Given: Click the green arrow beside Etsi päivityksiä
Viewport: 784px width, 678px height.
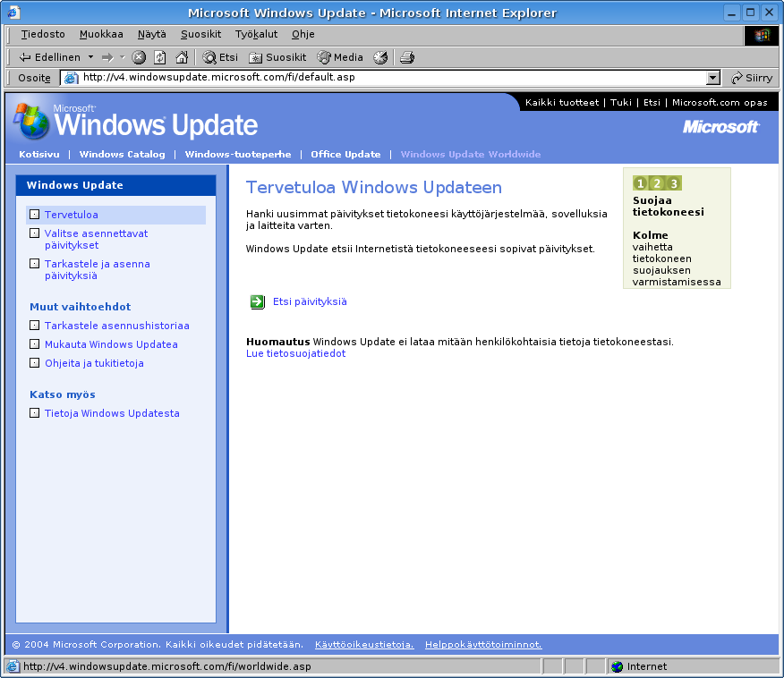Looking at the screenshot, I should pyautogui.click(x=258, y=302).
